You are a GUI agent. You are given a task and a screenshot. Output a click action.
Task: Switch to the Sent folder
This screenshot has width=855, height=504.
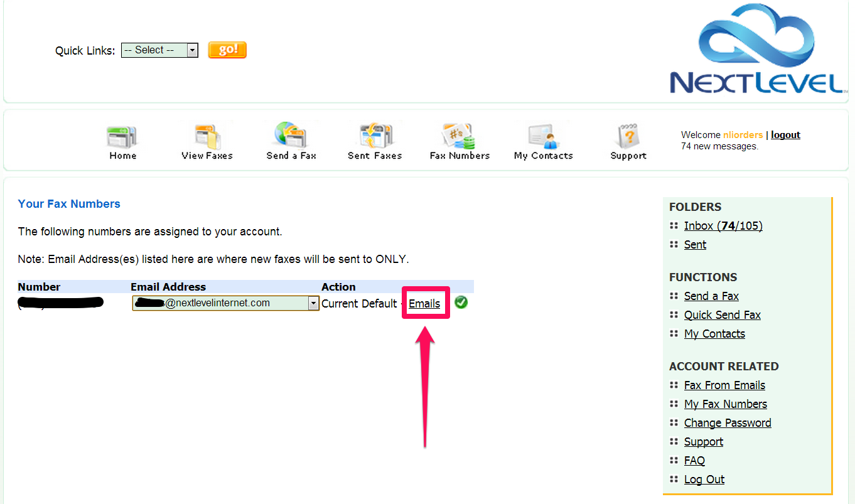click(x=695, y=244)
